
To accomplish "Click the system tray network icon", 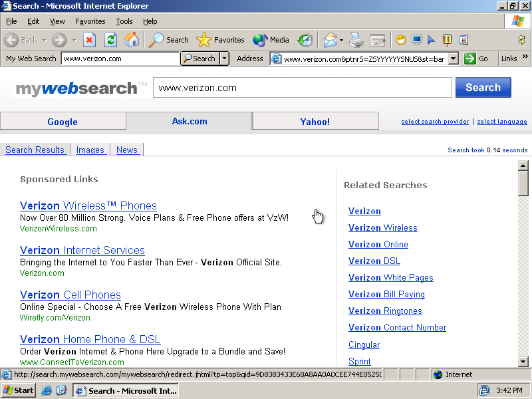I will coord(485,390).
